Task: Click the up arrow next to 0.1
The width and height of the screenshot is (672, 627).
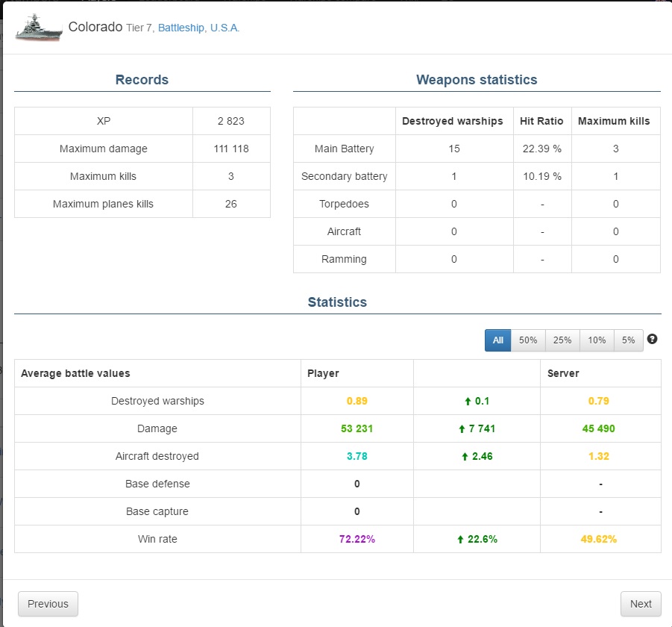Action: click(x=468, y=402)
